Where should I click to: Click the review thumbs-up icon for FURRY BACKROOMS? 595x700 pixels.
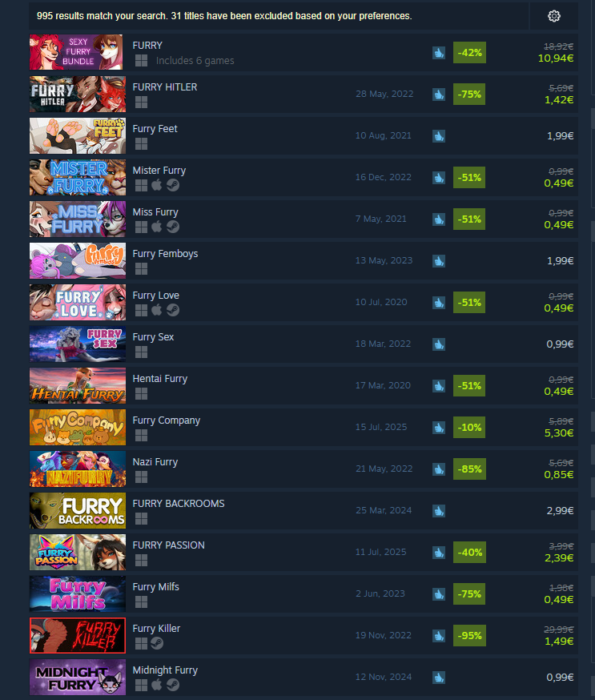[439, 511]
